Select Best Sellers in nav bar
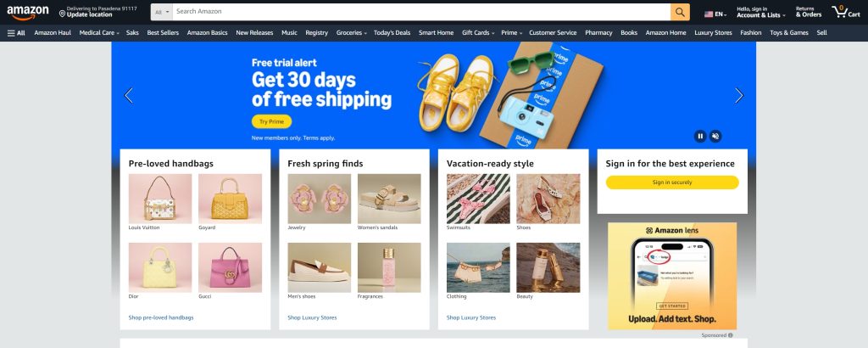This screenshot has width=868, height=348. pos(163,33)
